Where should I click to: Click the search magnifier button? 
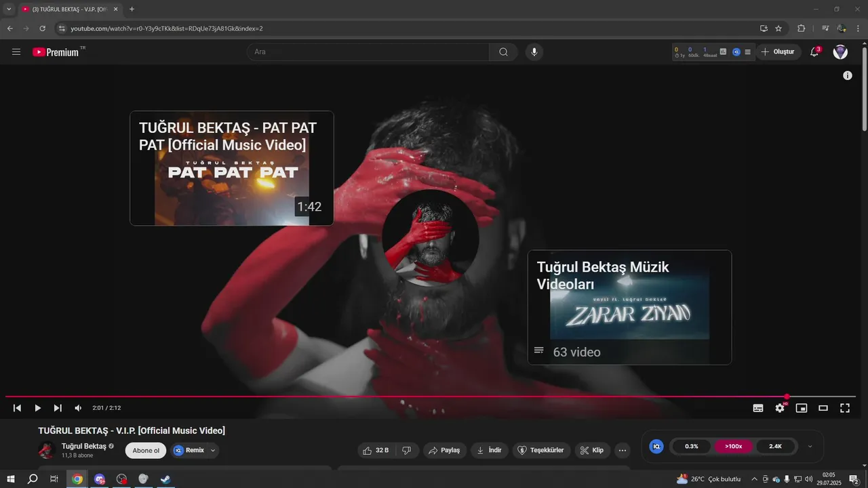coord(503,52)
